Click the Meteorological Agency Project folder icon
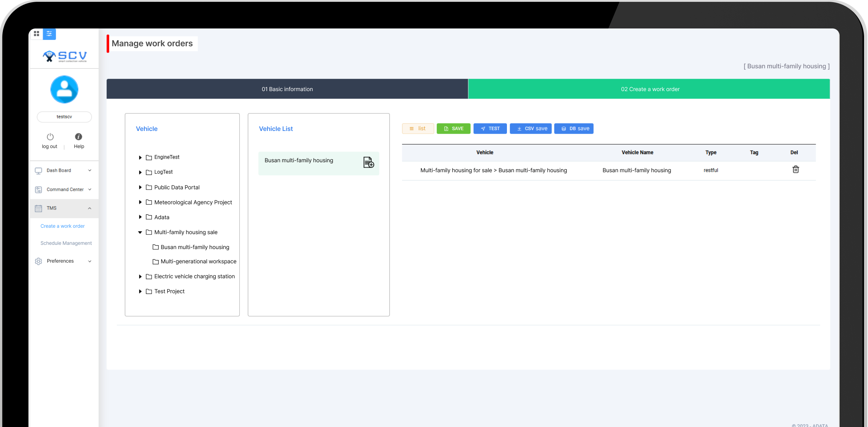Viewport: 868px width, 427px height. [x=149, y=202]
